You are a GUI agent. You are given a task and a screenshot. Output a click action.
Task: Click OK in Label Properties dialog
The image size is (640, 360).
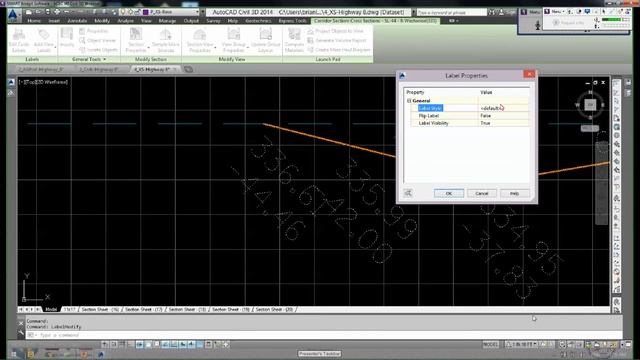click(449, 193)
